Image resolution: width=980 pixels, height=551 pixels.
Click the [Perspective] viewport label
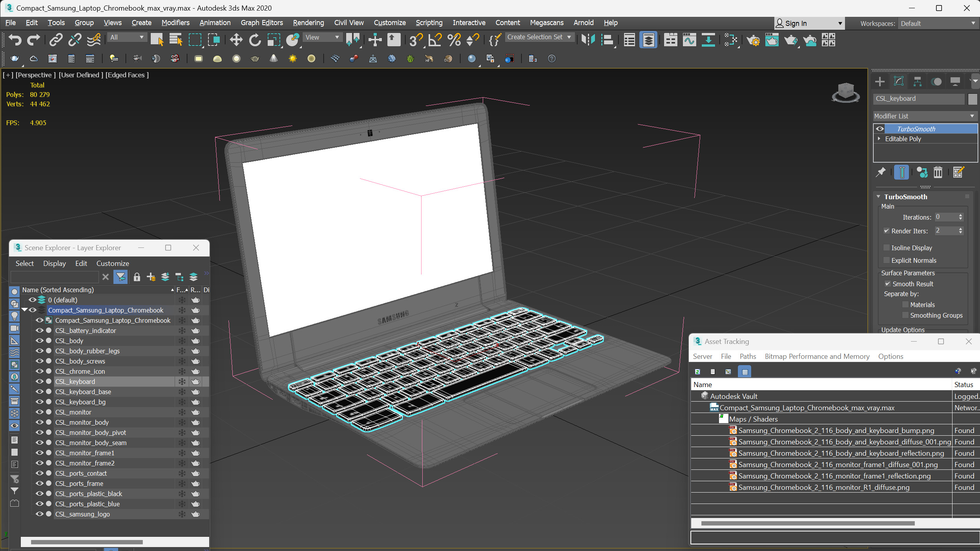35,75
